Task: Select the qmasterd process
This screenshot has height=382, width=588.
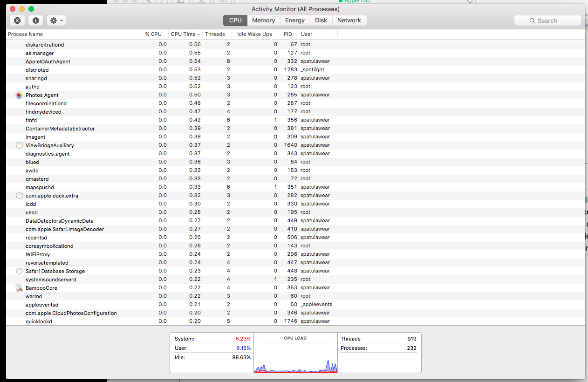Action: pyautogui.click(x=37, y=179)
